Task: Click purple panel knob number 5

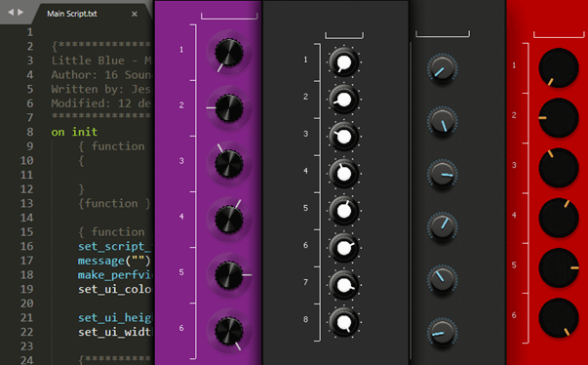Action: tap(229, 275)
